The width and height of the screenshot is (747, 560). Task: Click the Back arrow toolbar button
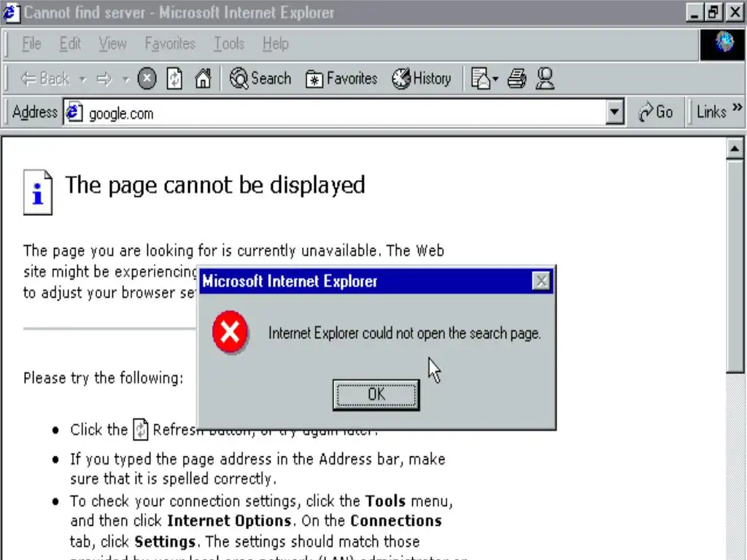click(45, 79)
